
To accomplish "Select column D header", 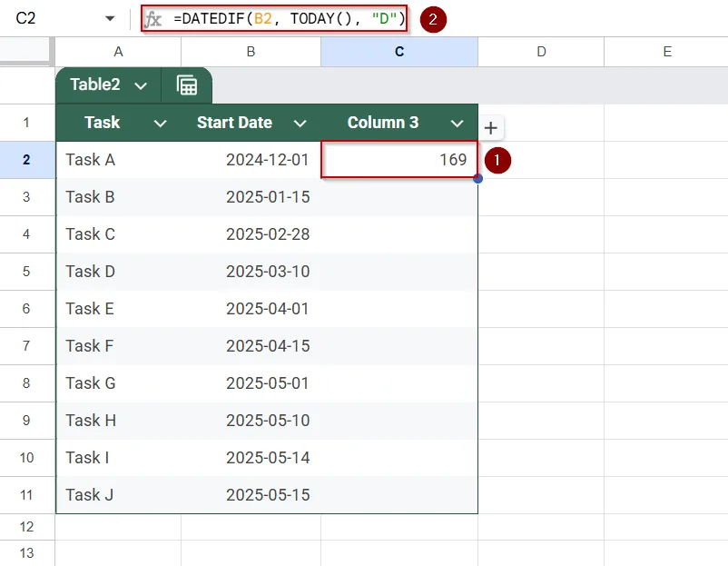I will (541, 52).
